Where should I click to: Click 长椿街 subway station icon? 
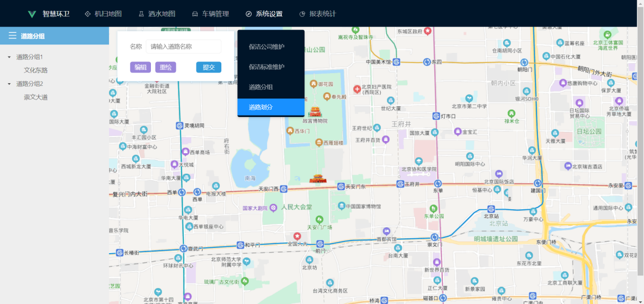[x=120, y=253]
